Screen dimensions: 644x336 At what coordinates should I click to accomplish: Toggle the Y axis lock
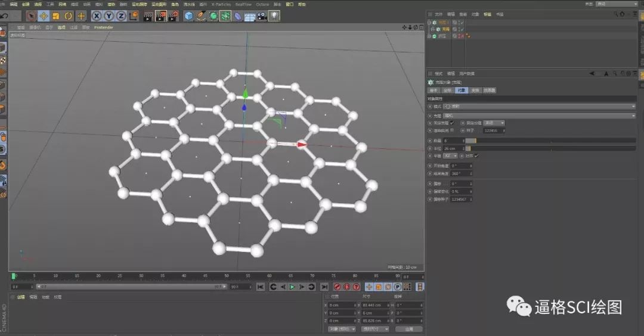point(109,16)
